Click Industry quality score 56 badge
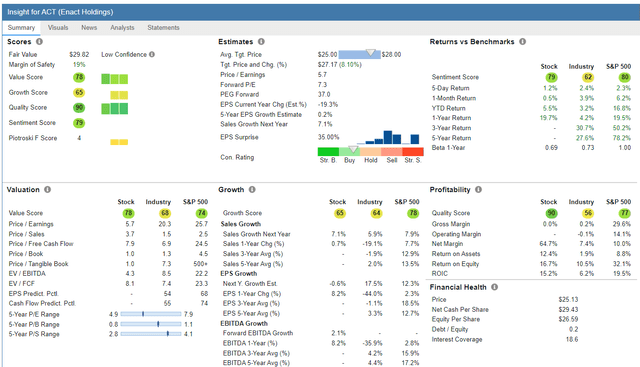This screenshot has width=640, height=367. [588, 213]
